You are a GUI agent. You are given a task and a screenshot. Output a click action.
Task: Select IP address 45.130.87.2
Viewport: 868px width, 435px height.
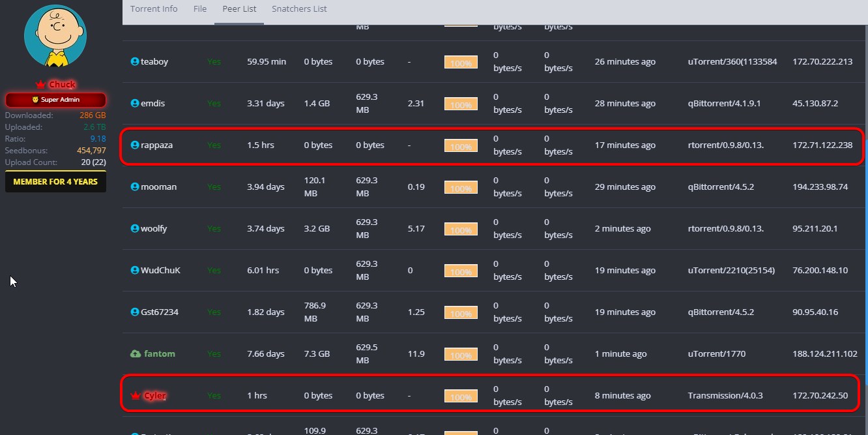click(815, 103)
